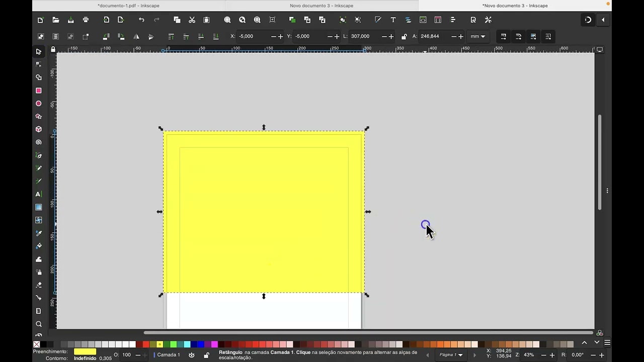Decrease the width L value

click(384, 37)
